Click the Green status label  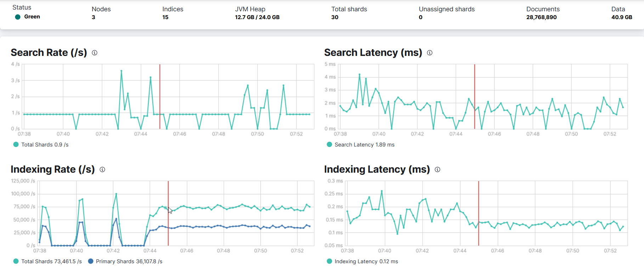click(x=32, y=17)
